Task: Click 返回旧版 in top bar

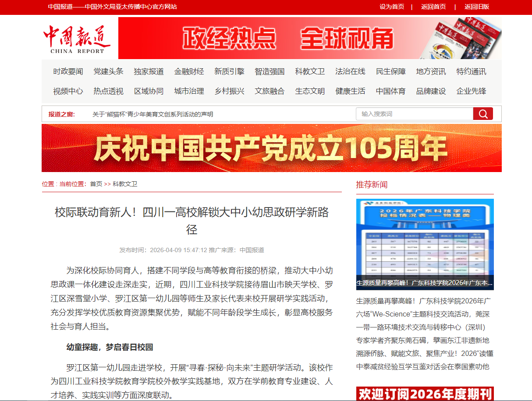Action: (x=477, y=7)
